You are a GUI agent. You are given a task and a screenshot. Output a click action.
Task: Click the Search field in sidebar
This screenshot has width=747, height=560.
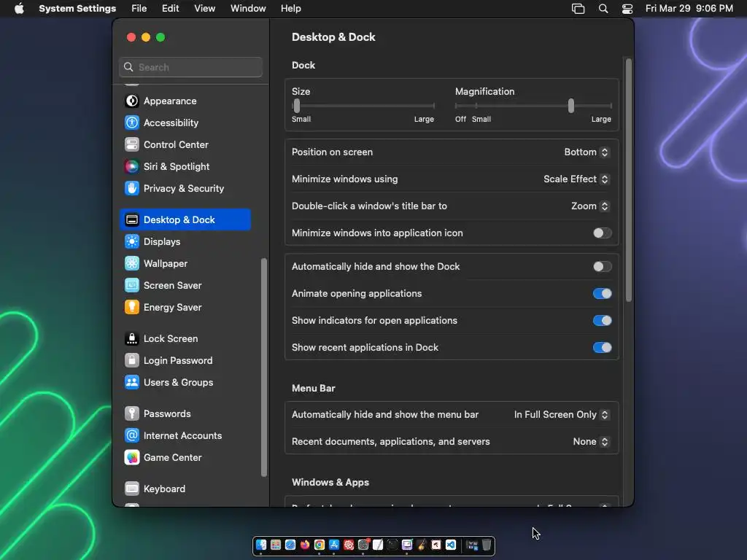pyautogui.click(x=190, y=67)
